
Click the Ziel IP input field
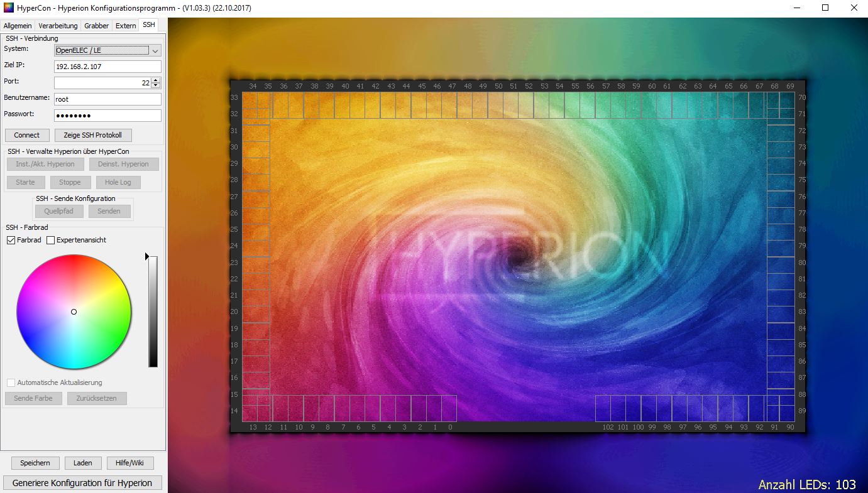(107, 67)
